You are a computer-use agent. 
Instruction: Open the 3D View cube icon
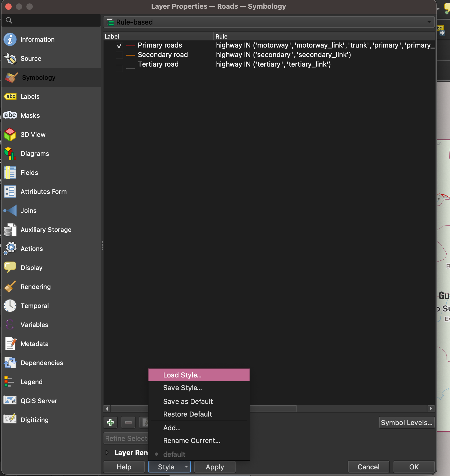pyautogui.click(x=10, y=135)
